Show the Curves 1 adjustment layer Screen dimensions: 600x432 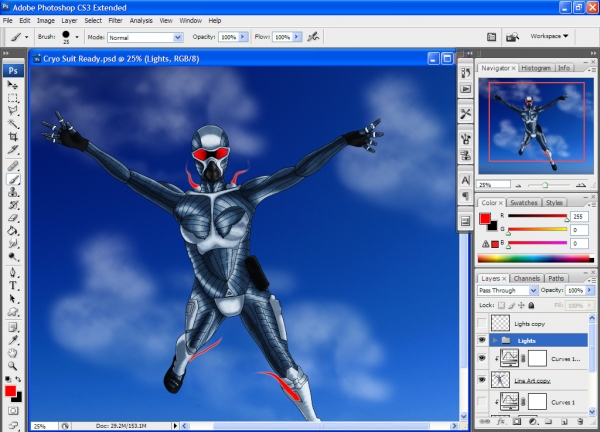[482, 401]
